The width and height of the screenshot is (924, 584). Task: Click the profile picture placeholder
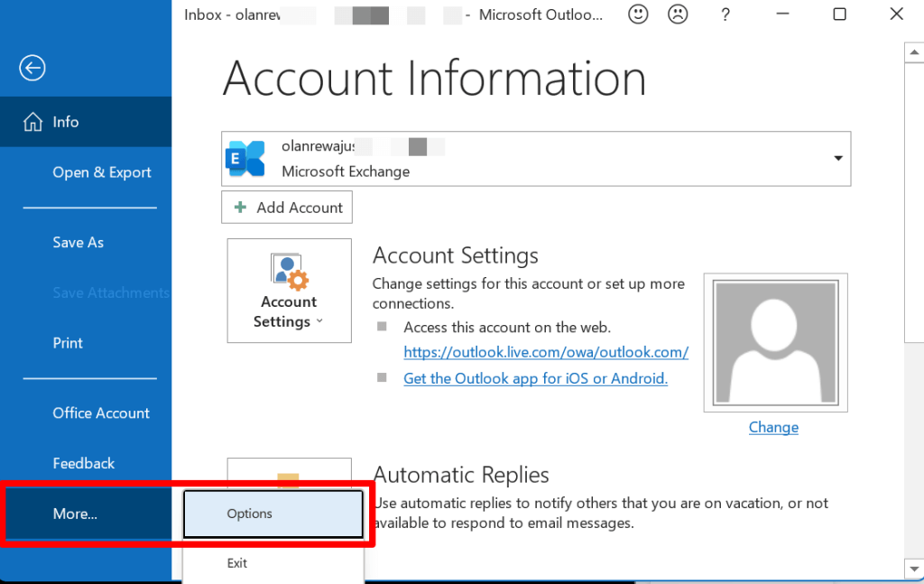click(773, 344)
